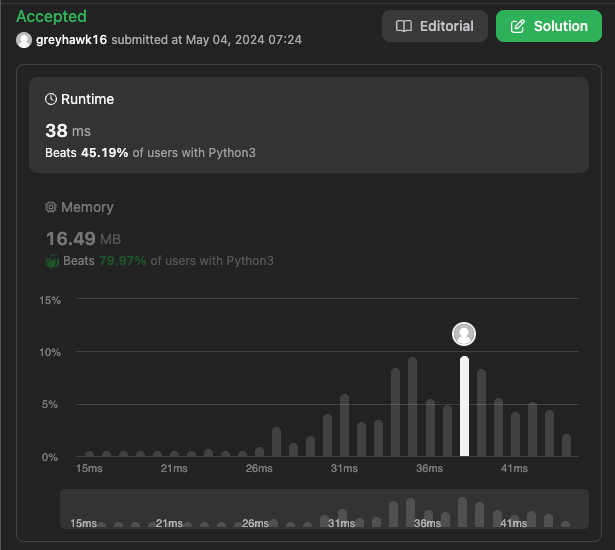
Task: Click 15ms label in the mini overview strip
Action: (x=83, y=523)
